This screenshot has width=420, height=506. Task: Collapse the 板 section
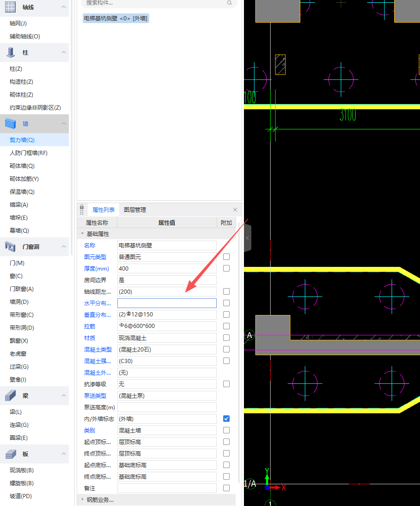tap(64, 454)
